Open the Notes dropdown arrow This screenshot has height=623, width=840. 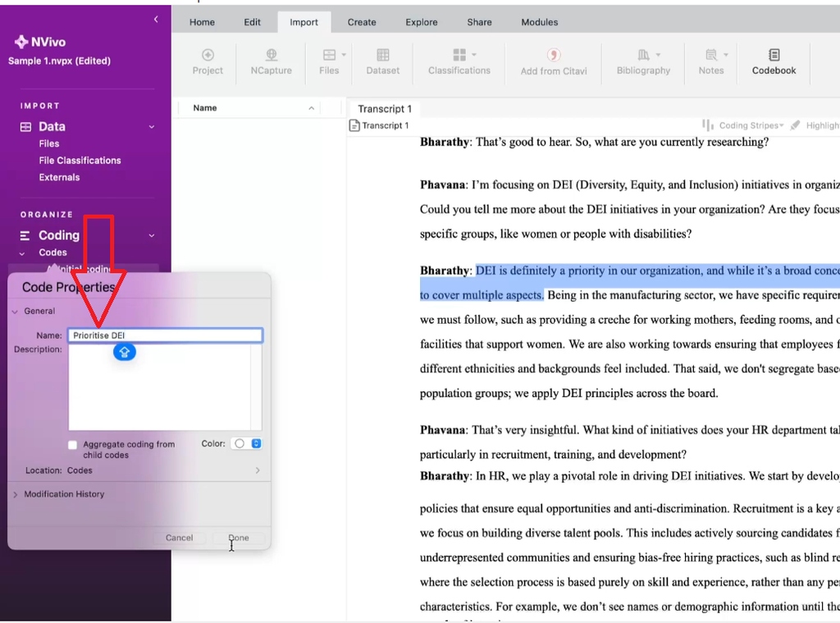(x=726, y=55)
